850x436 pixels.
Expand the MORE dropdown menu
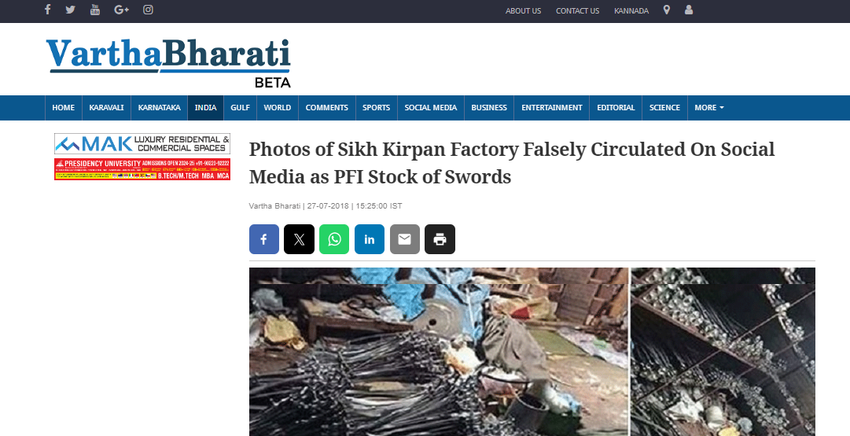[x=709, y=108]
